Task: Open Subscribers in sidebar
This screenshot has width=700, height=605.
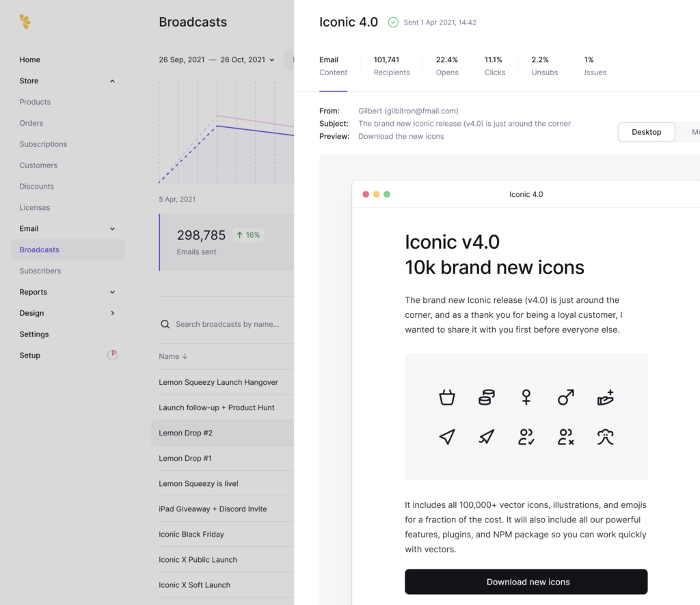Action: [40, 271]
